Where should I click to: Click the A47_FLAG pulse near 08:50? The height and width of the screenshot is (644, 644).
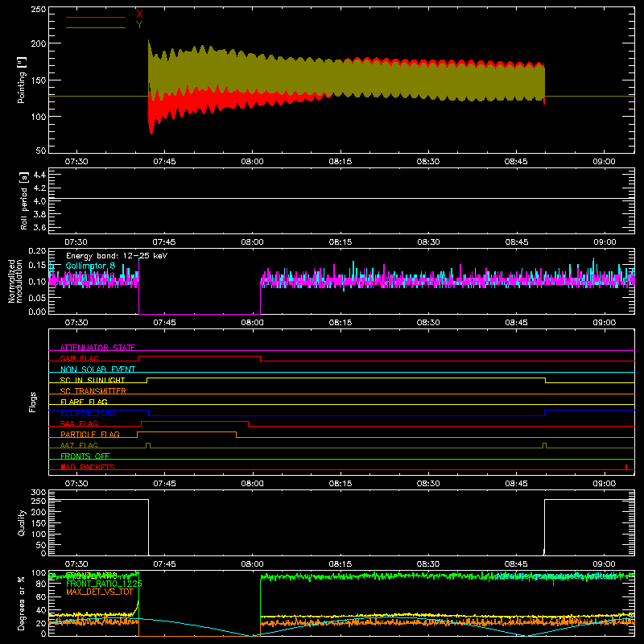(x=545, y=445)
